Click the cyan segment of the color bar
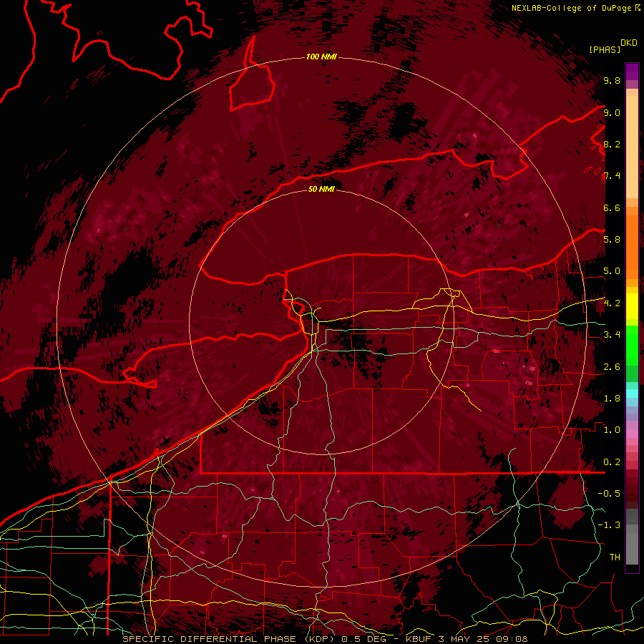 [x=632, y=394]
